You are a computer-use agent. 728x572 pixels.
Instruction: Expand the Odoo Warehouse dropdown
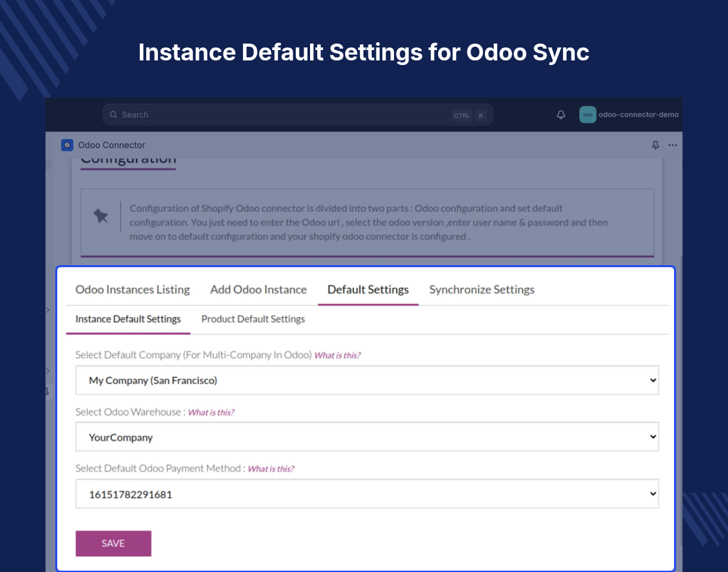coord(367,437)
